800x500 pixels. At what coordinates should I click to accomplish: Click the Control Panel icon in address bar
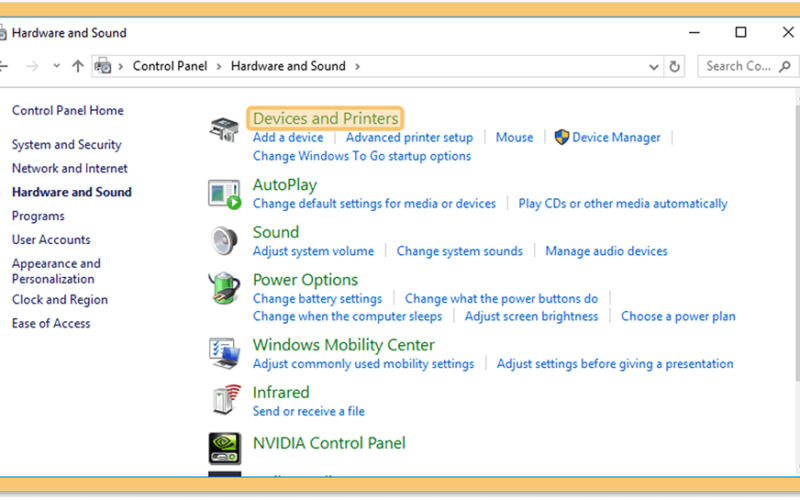103,66
